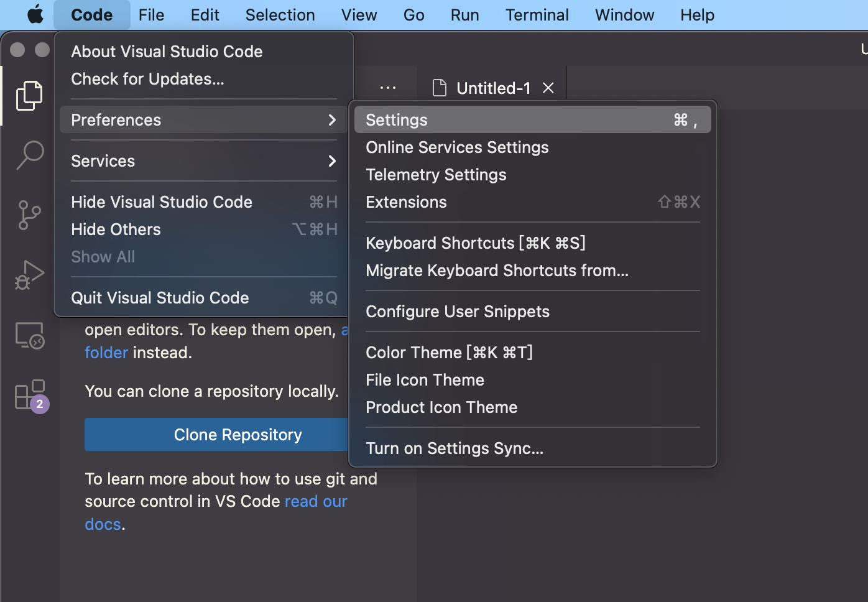Select File Icon Theme
The width and height of the screenshot is (868, 602).
(x=533, y=380)
